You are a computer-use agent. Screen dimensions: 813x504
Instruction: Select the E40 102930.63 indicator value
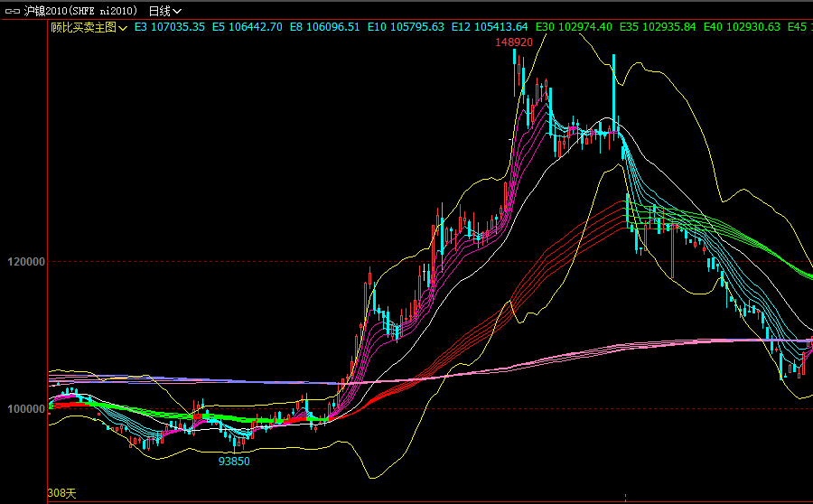coord(742,27)
